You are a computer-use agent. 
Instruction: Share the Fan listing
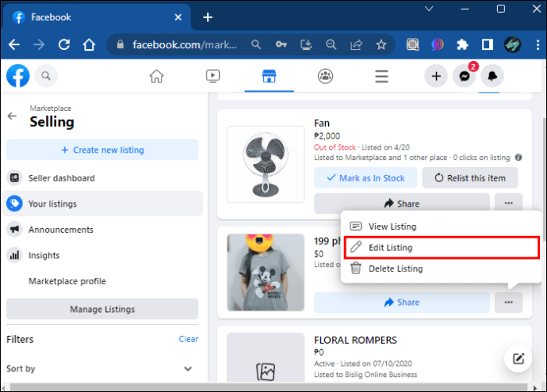tap(402, 204)
